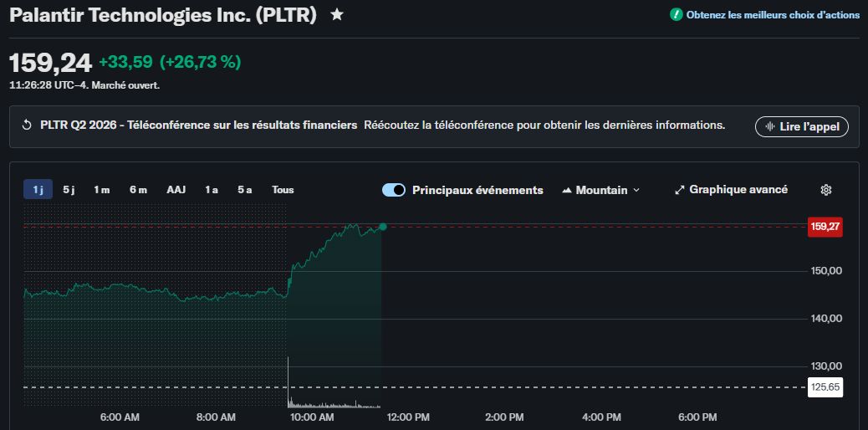The height and width of the screenshot is (430, 868).
Task: Click the 11:26:28 UTC−4 Marché ouvert status text
Action: (84, 86)
